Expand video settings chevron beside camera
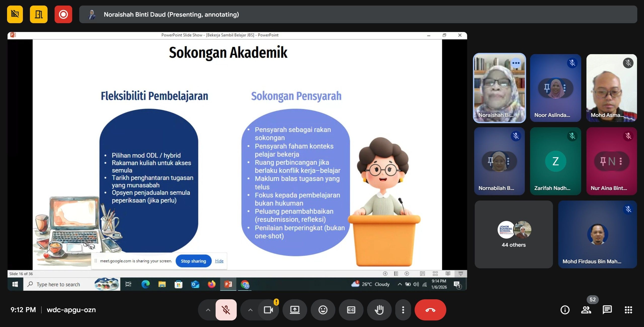This screenshot has width=644, height=327. click(250, 310)
